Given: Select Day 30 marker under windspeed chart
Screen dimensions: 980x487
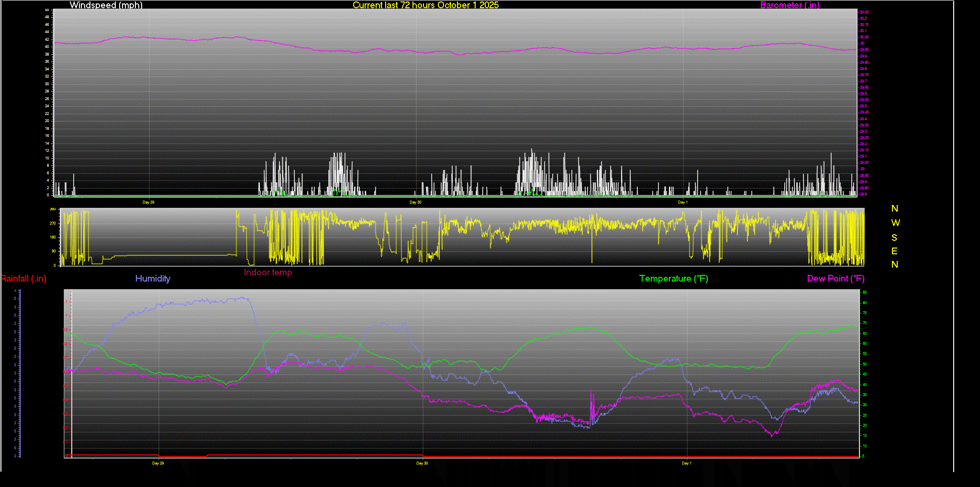Looking at the screenshot, I should pyautogui.click(x=415, y=202).
